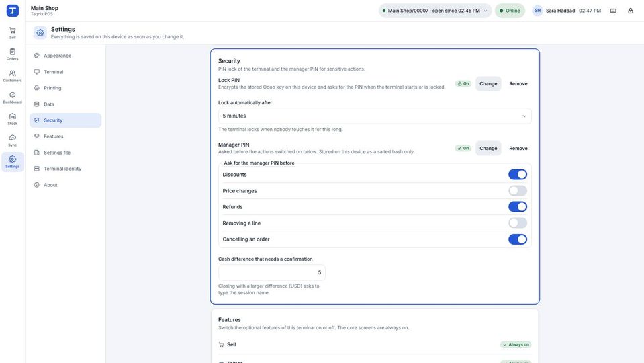This screenshot has height=363, width=644.
Task: Click the Security shield icon
Action: (x=36, y=120)
